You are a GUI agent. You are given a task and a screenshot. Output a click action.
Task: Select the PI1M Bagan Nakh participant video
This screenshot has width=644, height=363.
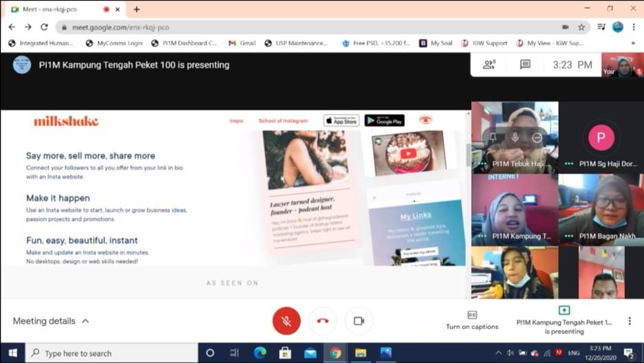click(601, 209)
